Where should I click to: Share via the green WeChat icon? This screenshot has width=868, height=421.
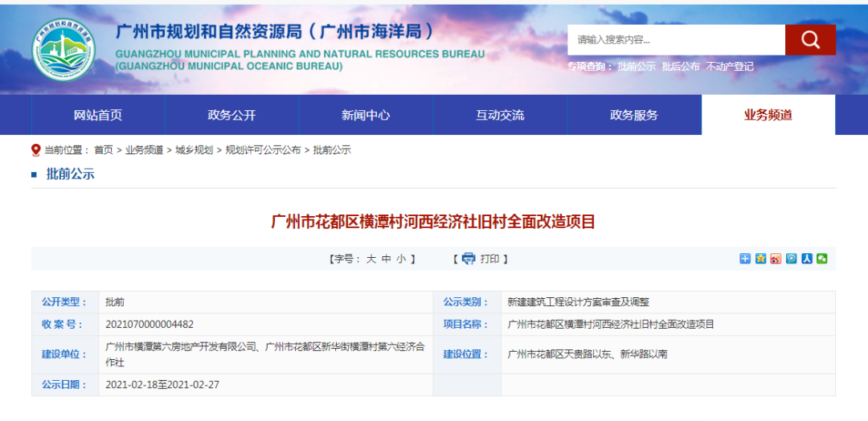click(821, 259)
